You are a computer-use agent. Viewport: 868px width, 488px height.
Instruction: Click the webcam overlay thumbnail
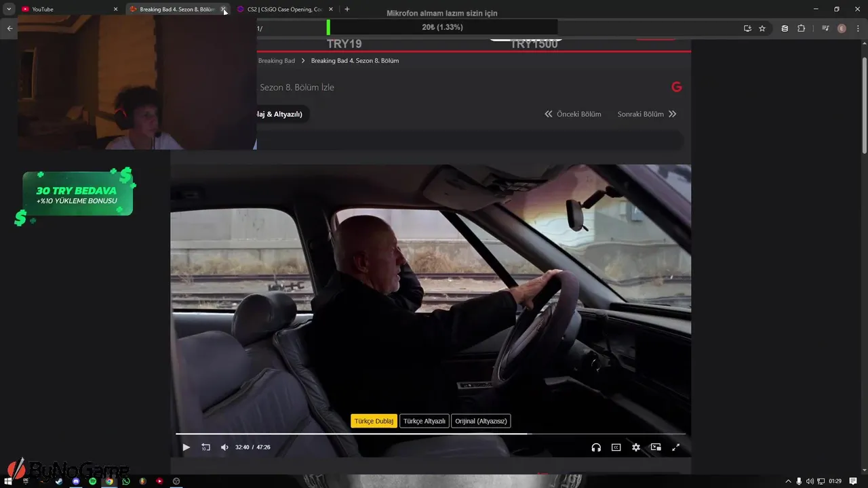pyautogui.click(x=137, y=83)
